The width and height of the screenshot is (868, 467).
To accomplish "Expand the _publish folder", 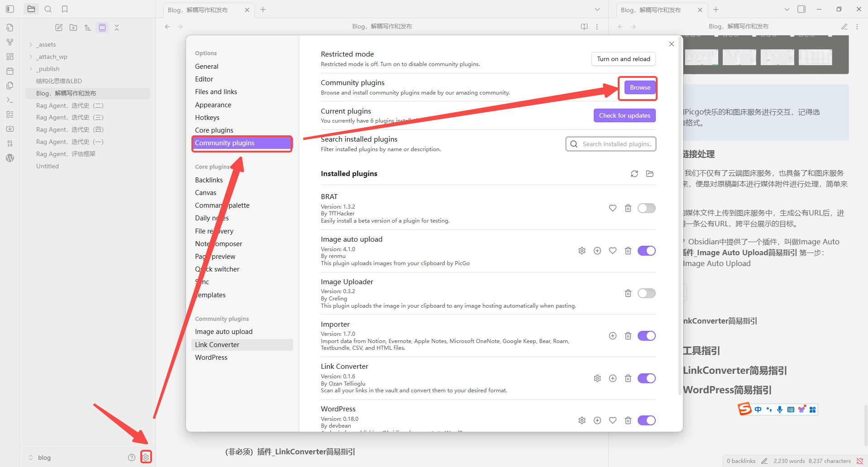I will pos(31,69).
